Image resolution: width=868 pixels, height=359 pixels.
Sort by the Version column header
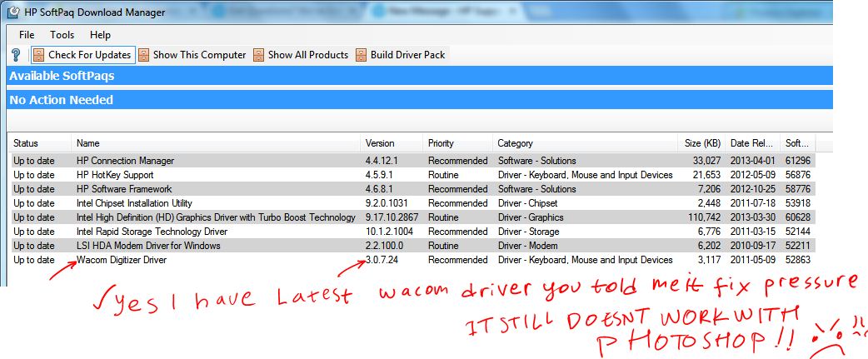(x=392, y=143)
